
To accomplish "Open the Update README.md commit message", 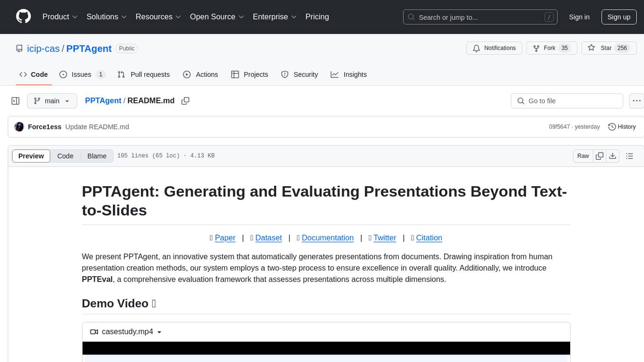I will [x=97, y=127].
